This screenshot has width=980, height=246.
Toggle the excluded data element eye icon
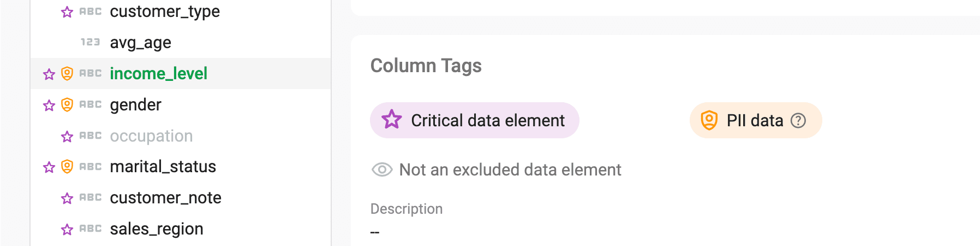click(x=382, y=170)
